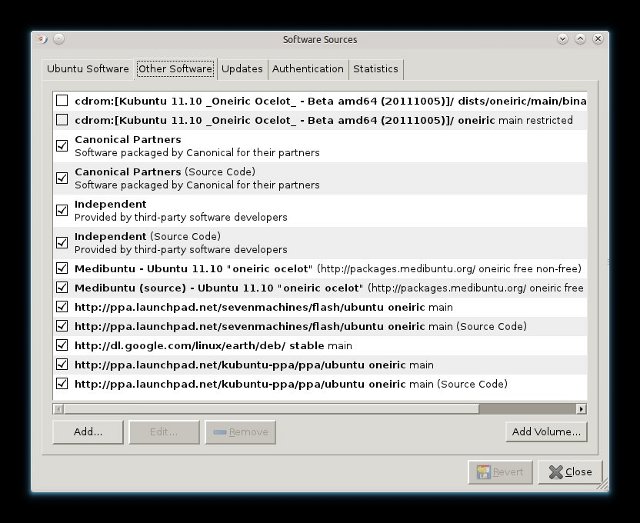Untick the Medibuntu (source) repository checkbox
This screenshot has height=523, width=640.
pyautogui.click(x=62, y=288)
